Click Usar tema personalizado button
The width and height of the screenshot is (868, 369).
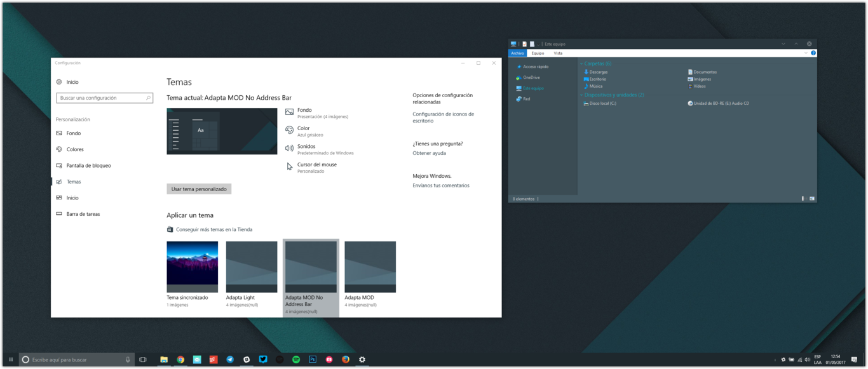pyautogui.click(x=199, y=189)
